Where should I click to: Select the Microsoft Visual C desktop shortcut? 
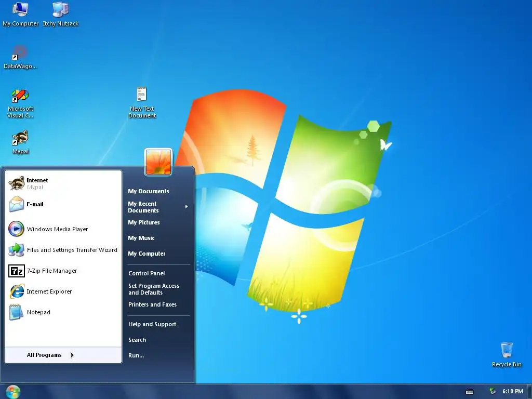(20, 103)
